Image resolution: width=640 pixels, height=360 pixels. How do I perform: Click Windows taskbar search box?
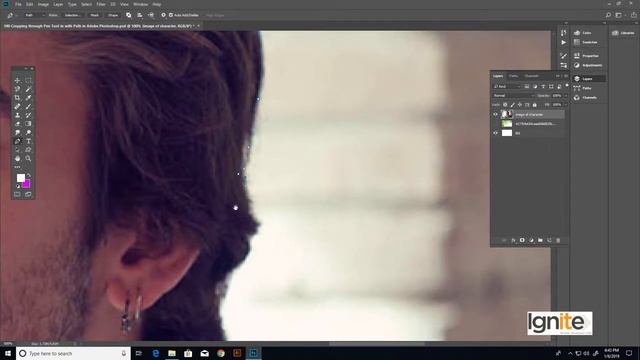73,353
